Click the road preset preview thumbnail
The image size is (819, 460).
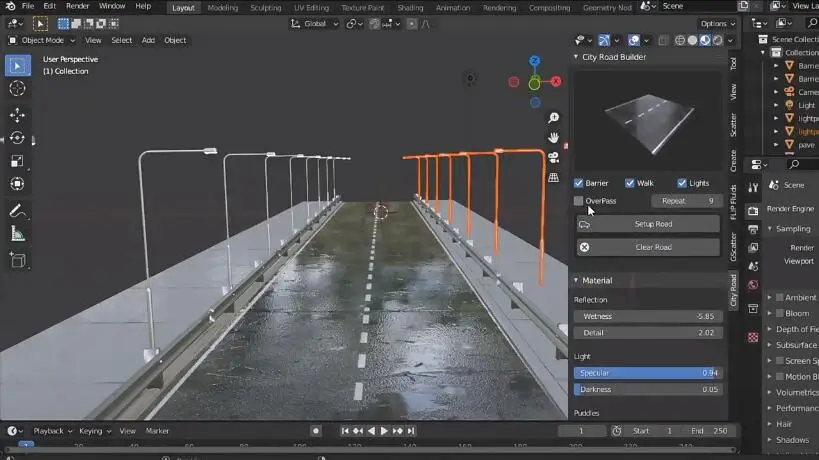click(648, 121)
